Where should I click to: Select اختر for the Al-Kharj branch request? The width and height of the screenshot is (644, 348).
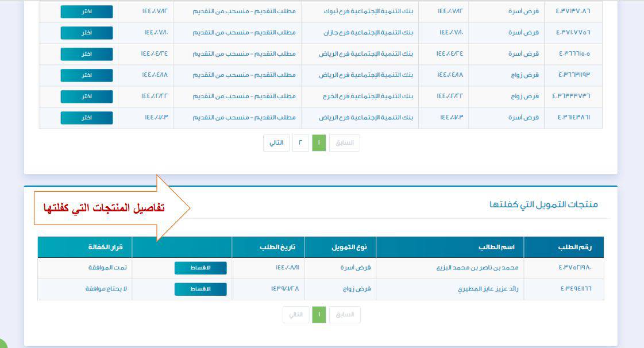point(87,96)
